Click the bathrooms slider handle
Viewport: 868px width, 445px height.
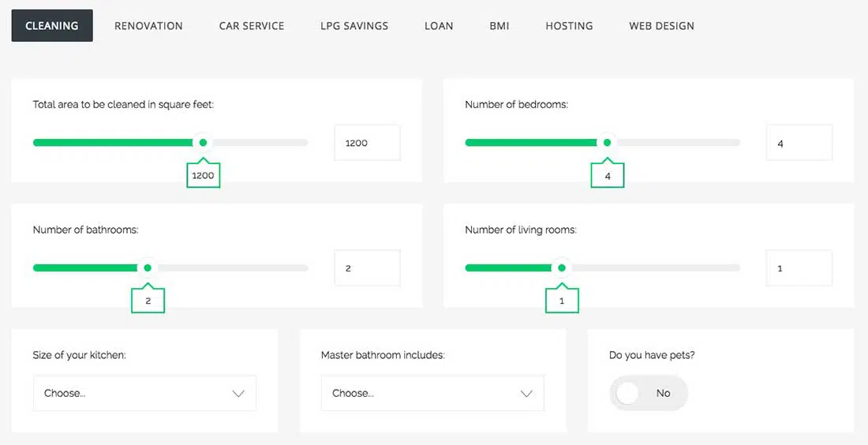[148, 268]
